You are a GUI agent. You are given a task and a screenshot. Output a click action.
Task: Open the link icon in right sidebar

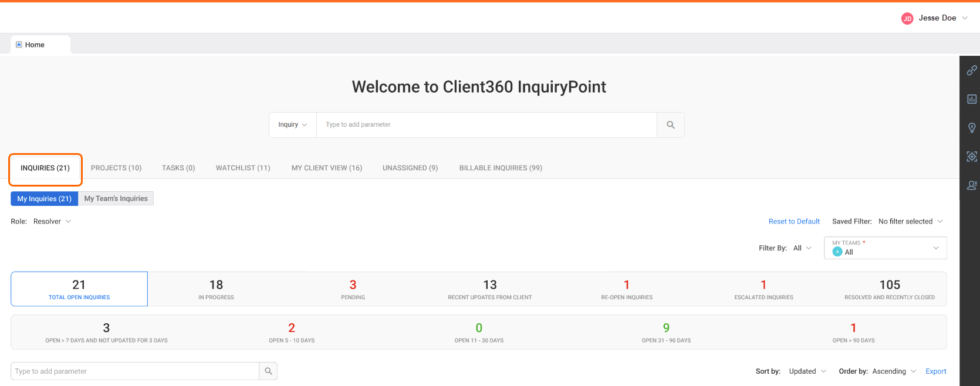(972, 70)
